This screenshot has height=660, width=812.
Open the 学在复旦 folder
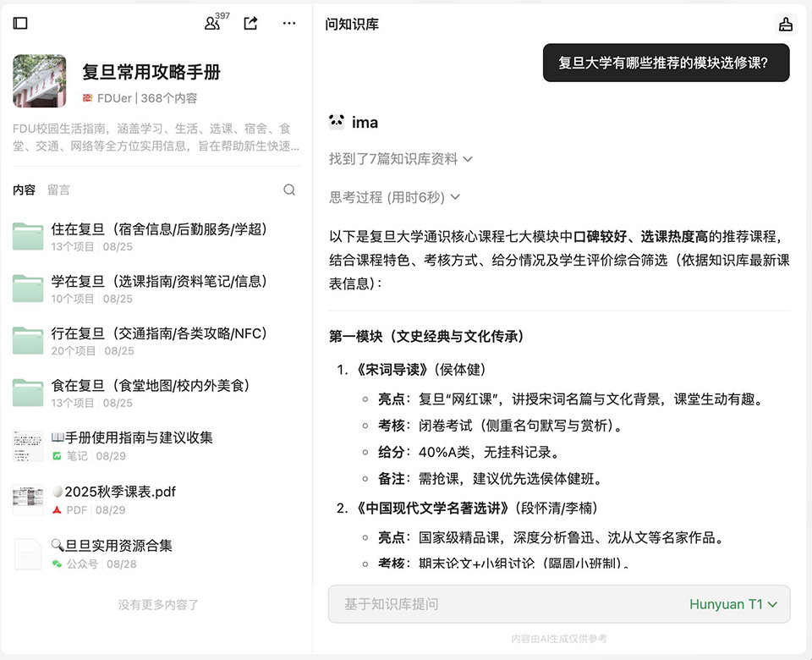click(x=159, y=282)
